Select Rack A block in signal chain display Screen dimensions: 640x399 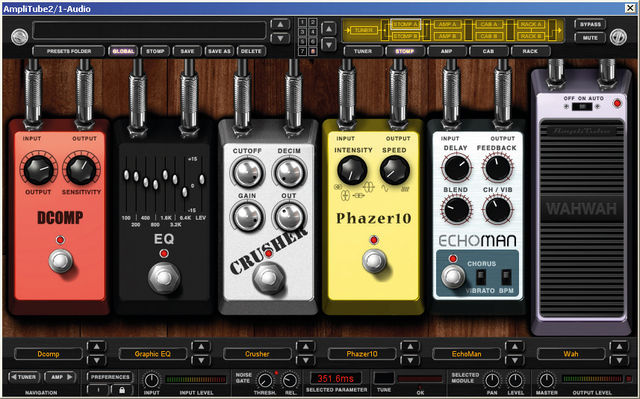click(x=531, y=25)
